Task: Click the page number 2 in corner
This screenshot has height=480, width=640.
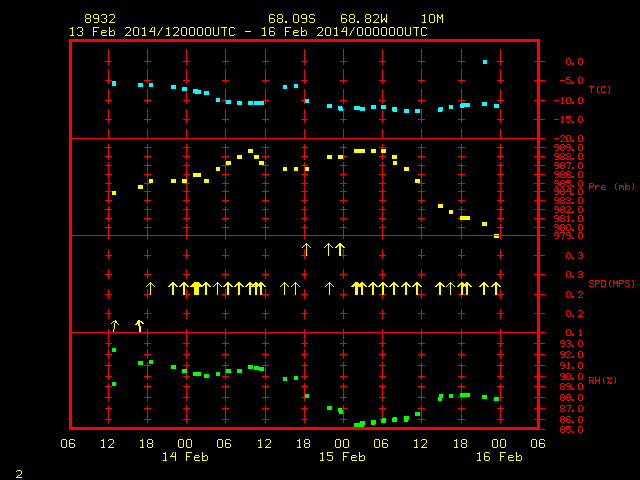Action: (x=19, y=474)
